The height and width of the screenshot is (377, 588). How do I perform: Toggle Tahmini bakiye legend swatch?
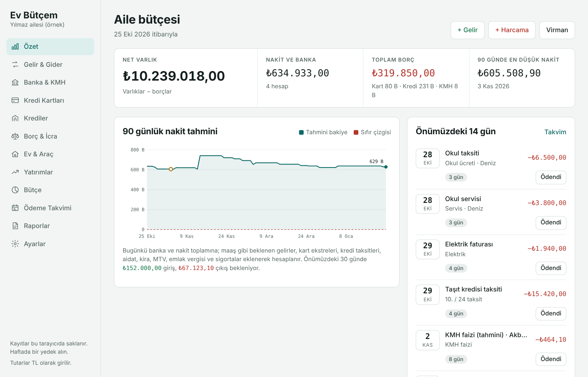point(301,132)
